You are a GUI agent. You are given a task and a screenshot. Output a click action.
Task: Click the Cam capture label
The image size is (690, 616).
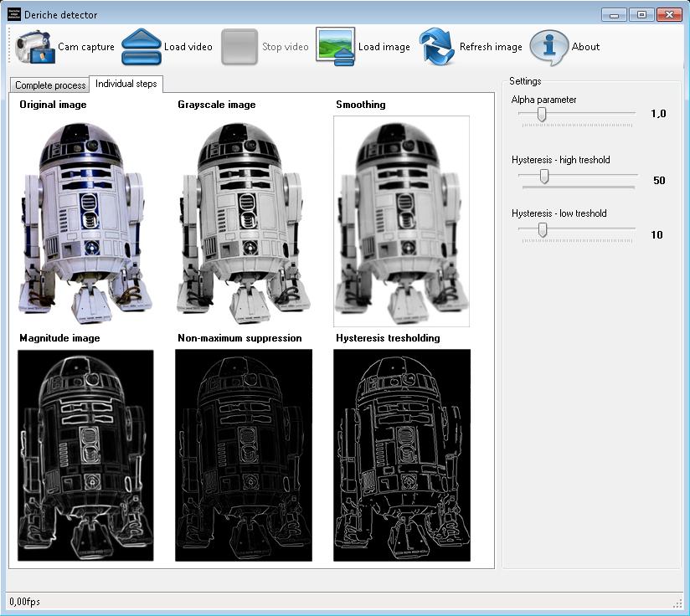click(85, 47)
